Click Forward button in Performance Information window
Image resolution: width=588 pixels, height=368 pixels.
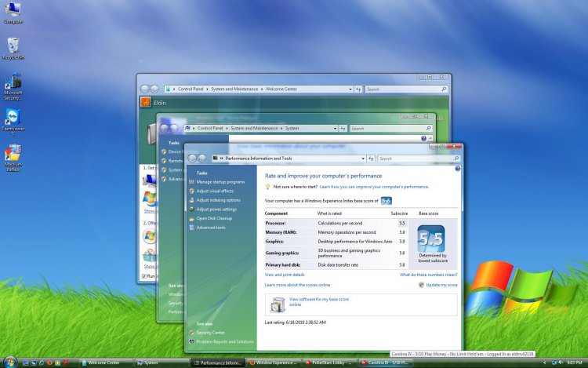tap(202, 158)
